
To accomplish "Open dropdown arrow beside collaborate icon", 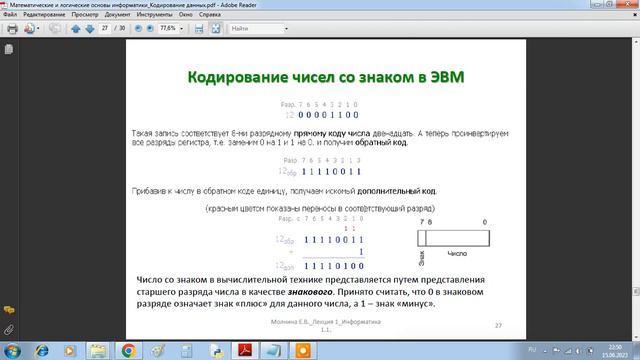I will click(x=38, y=29).
